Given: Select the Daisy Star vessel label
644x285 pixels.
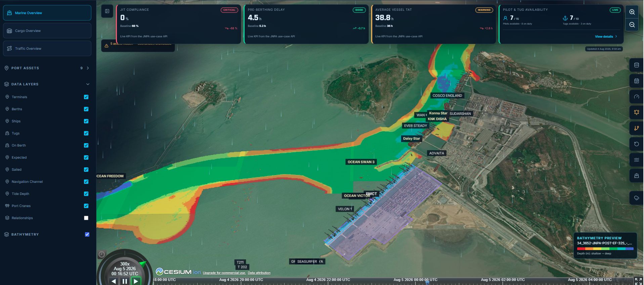Looking at the screenshot, I should pos(412,138).
